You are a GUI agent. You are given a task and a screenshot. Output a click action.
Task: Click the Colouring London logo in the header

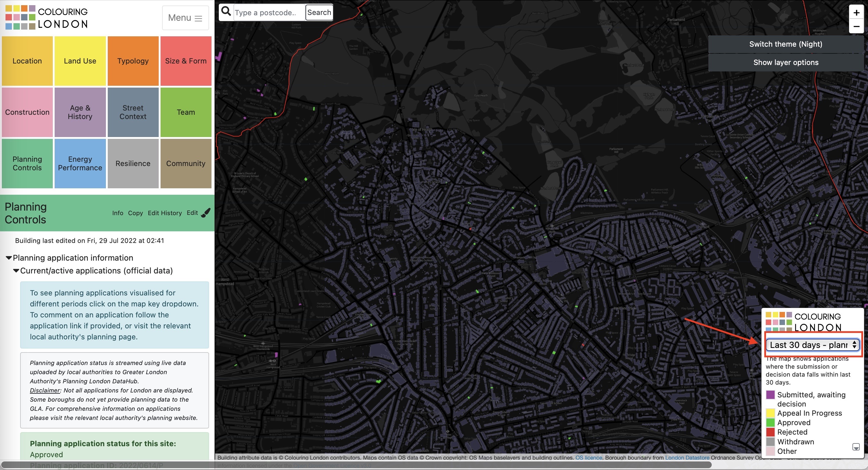46,17
